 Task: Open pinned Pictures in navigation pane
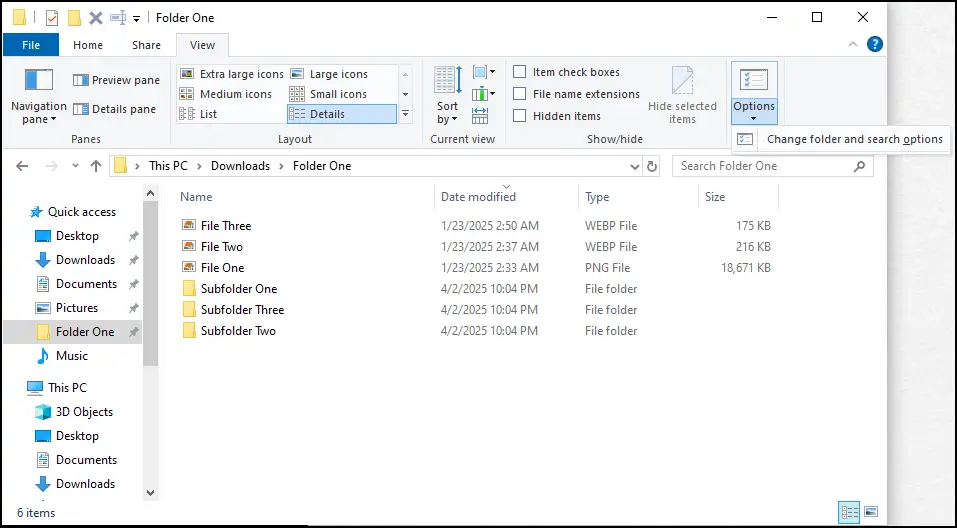click(x=77, y=308)
